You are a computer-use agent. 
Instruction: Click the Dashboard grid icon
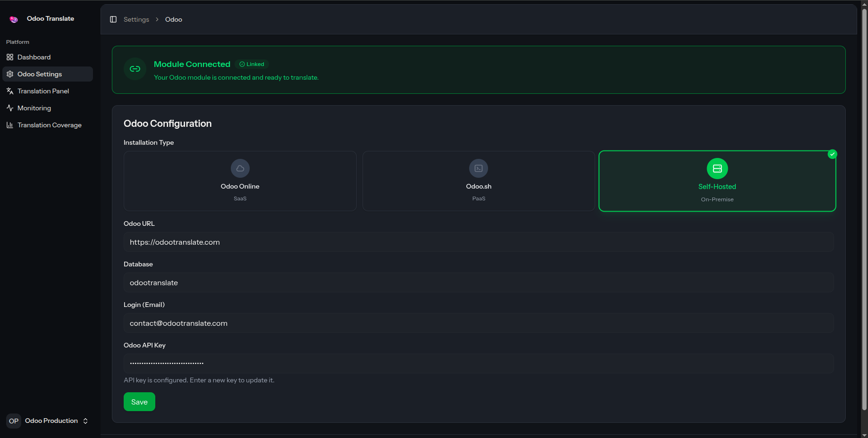[x=10, y=57]
